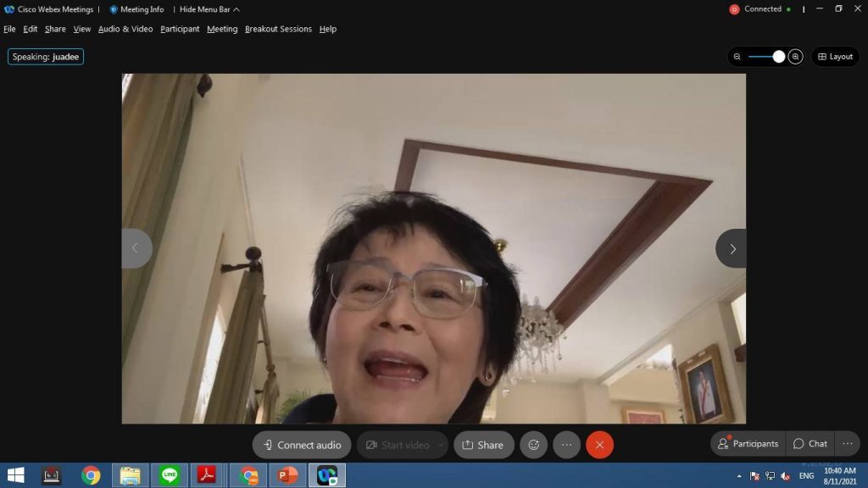Expand the panel options ellipsis beside Chat
Viewport: 868px width, 488px height.
pyautogui.click(x=847, y=444)
